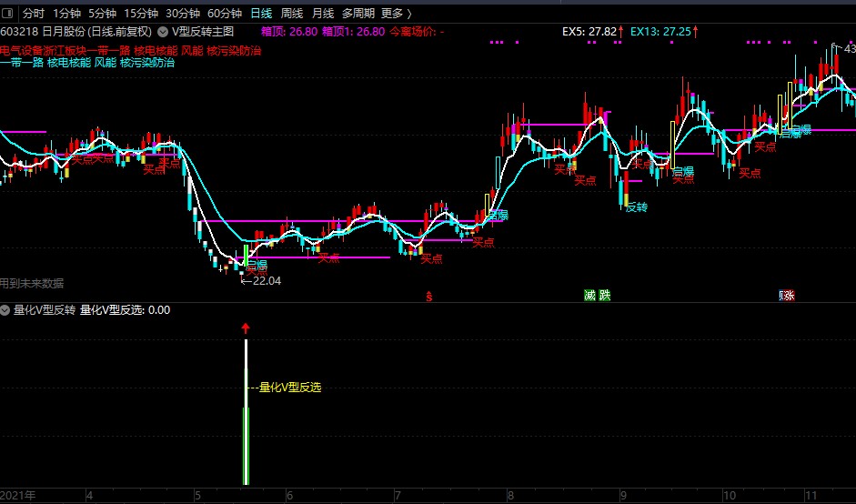
Task: Click the 用到未来数据 notice text
Action: click(32, 283)
